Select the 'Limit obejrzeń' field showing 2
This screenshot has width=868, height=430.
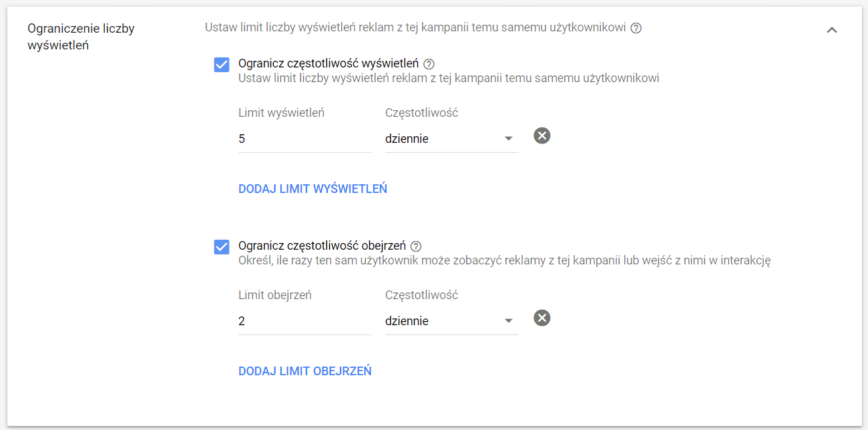pos(304,320)
